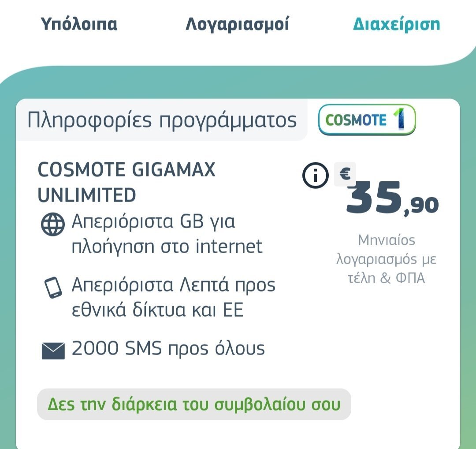Click the Πληροφορίες προγράμματος header
476x449 pixels.
(x=162, y=120)
